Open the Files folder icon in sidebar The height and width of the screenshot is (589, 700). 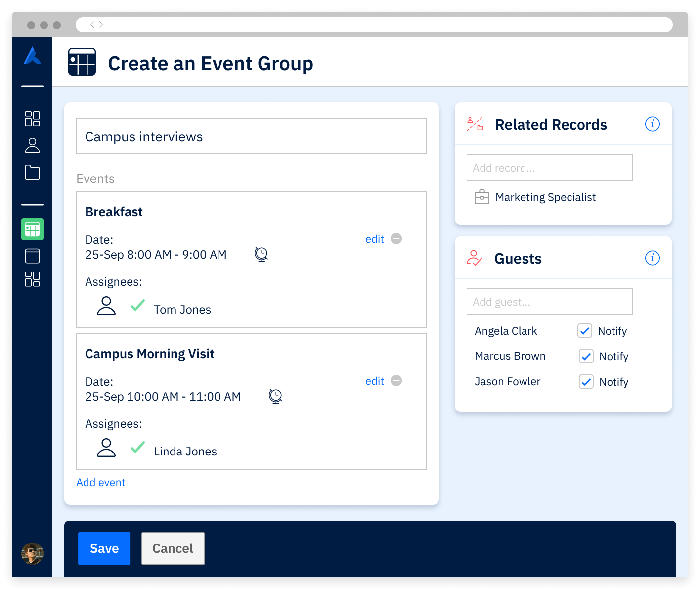32,172
